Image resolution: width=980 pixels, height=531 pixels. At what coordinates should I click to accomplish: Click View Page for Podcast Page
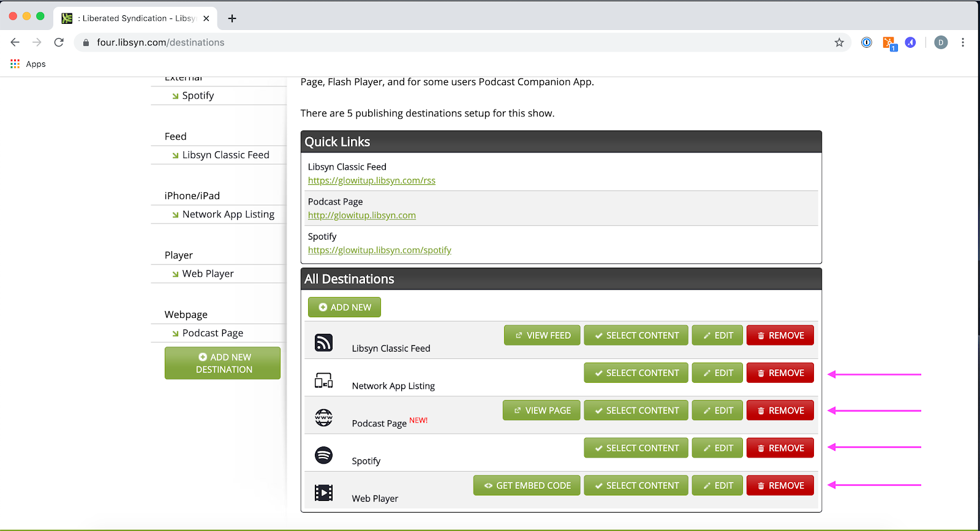(541, 410)
